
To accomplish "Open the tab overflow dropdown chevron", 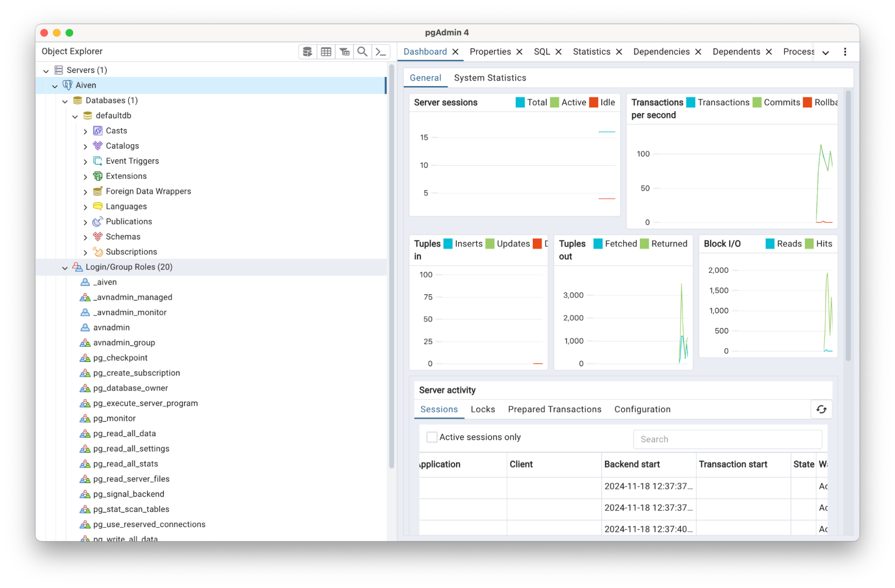I will click(x=826, y=52).
